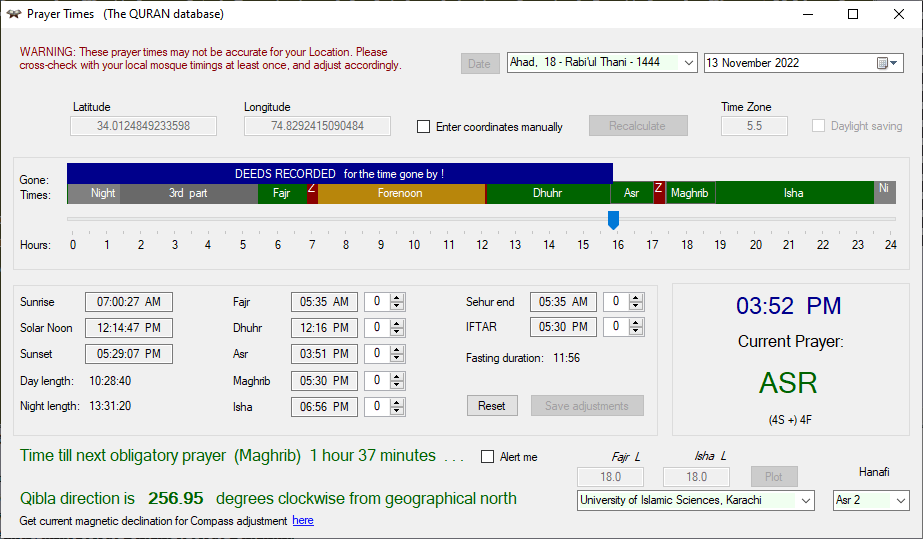923x539 pixels.
Task: Decrease the Isha adjustment spinner
Action: (x=397, y=411)
